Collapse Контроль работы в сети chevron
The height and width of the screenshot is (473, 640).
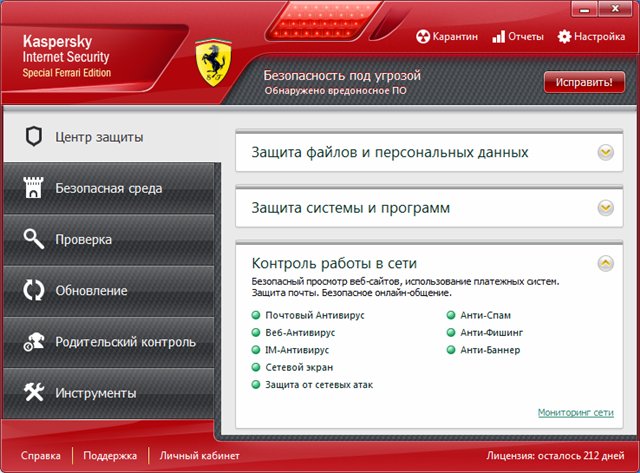606,263
